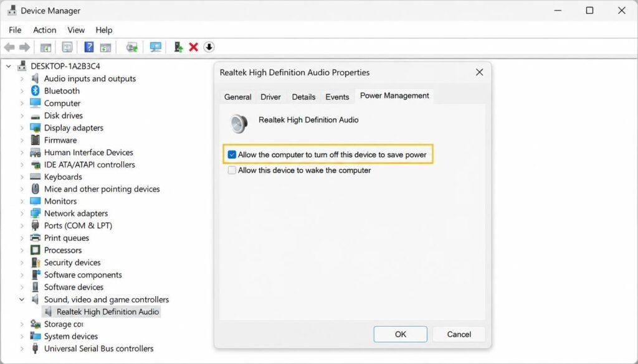
Task: Click the Bluetooth category icon
Action: [36, 91]
